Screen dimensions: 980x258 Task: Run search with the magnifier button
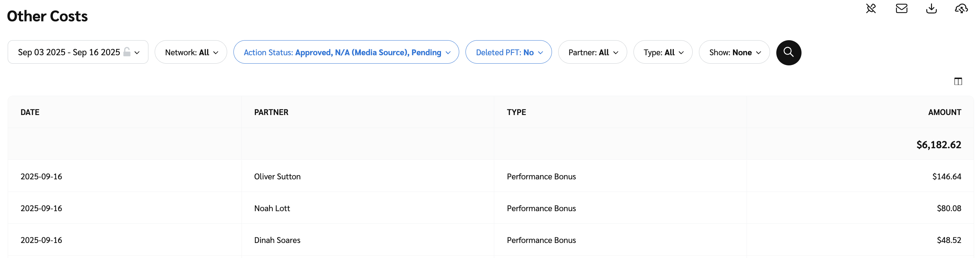tap(788, 52)
